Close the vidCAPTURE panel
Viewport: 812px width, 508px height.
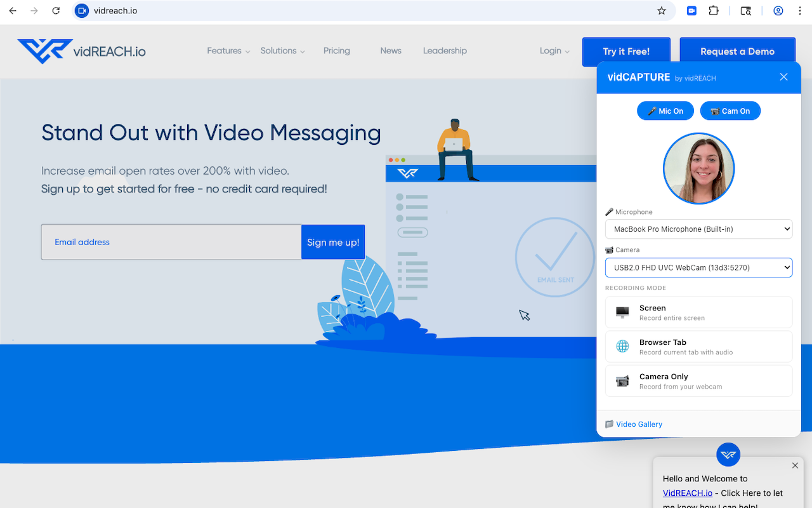pos(783,77)
